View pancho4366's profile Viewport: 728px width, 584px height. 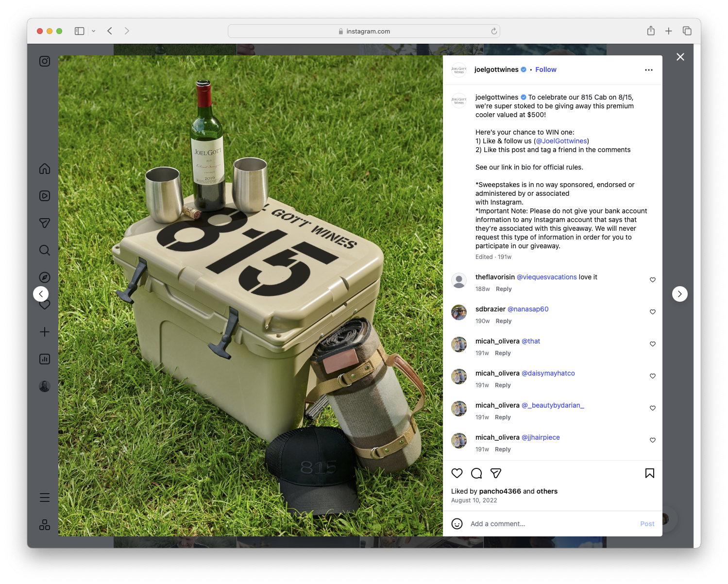[x=500, y=491]
